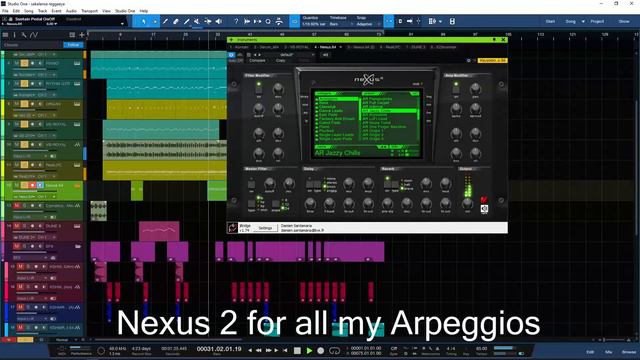Click the Follow button in Chords track
Image resolution: width=640 pixels, height=360 pixels.
[x=73, y=45]
